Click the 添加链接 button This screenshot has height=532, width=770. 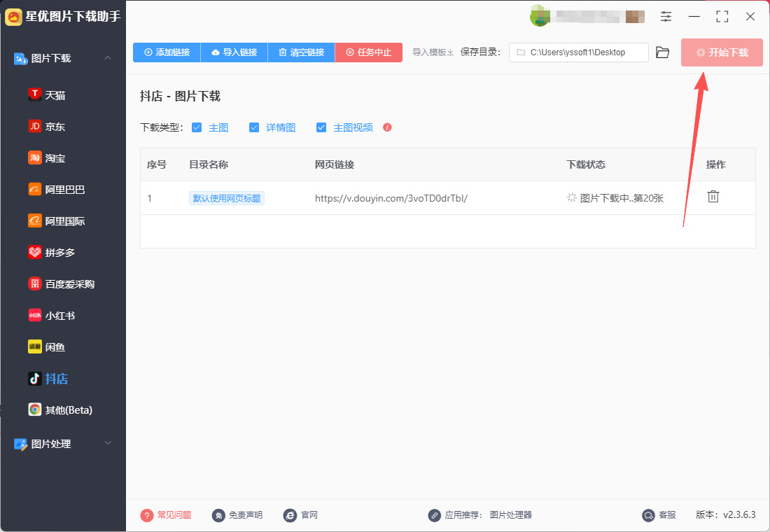click(x=167, y=52)
